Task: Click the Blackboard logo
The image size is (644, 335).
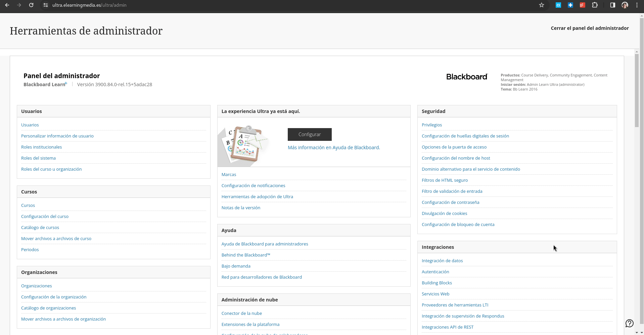Action: [x=467, y=77]
